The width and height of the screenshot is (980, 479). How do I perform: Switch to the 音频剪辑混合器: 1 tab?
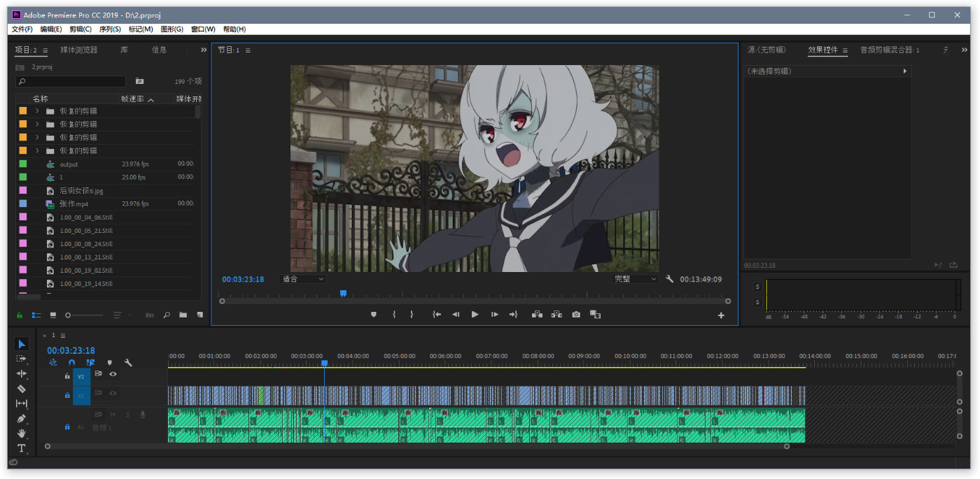point(890,50)
